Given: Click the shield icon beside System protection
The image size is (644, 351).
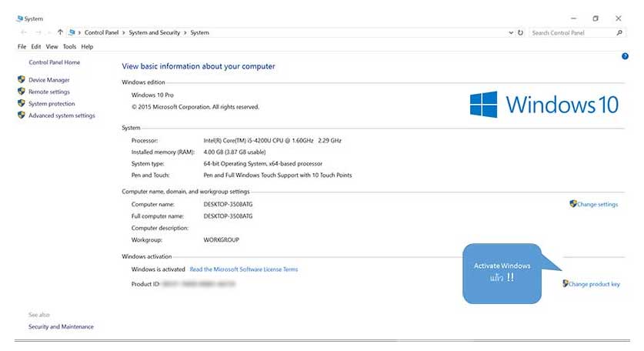Looking at the screenshot, I should coord(22,103).
